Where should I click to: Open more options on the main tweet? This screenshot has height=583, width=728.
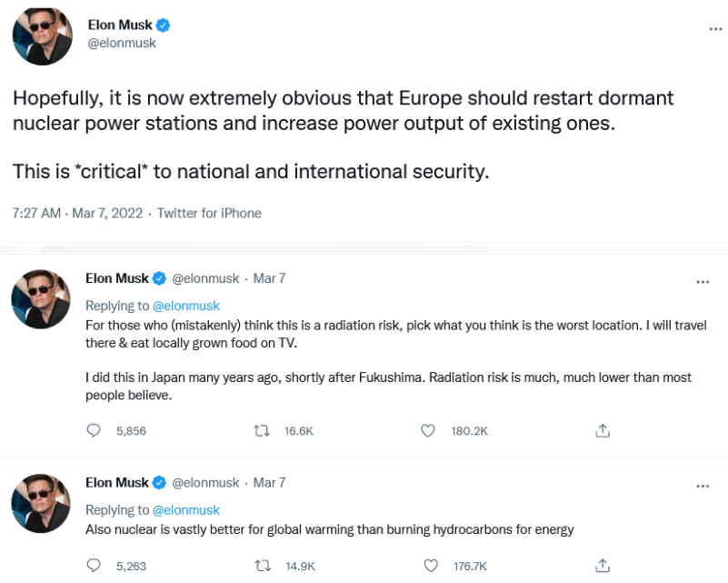point(715,29)
